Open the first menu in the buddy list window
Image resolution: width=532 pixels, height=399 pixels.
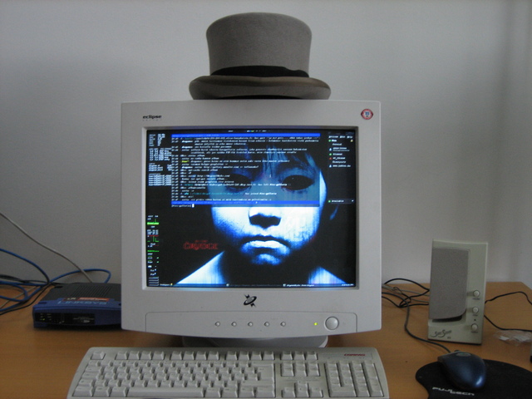[333, 136]
